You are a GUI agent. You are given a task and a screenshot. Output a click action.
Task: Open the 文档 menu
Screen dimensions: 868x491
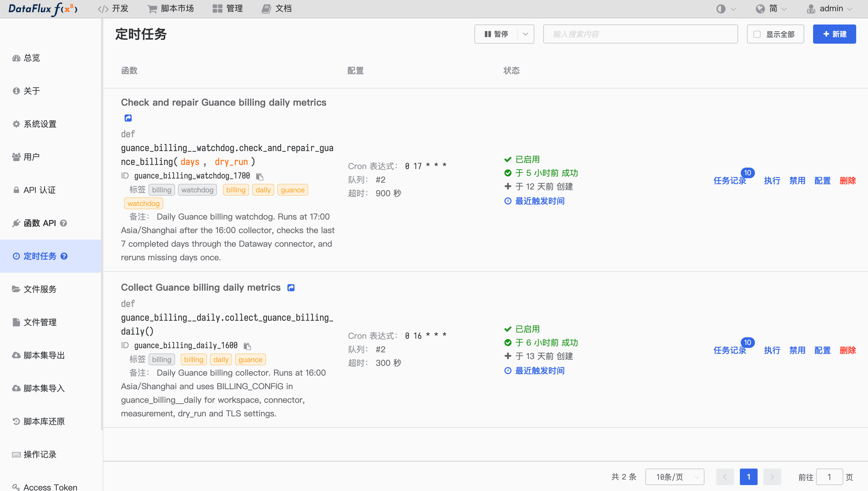pos(277,9)
